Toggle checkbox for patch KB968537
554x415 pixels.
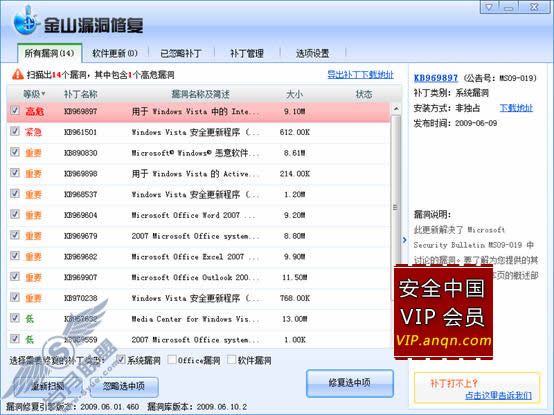(15, 194)
